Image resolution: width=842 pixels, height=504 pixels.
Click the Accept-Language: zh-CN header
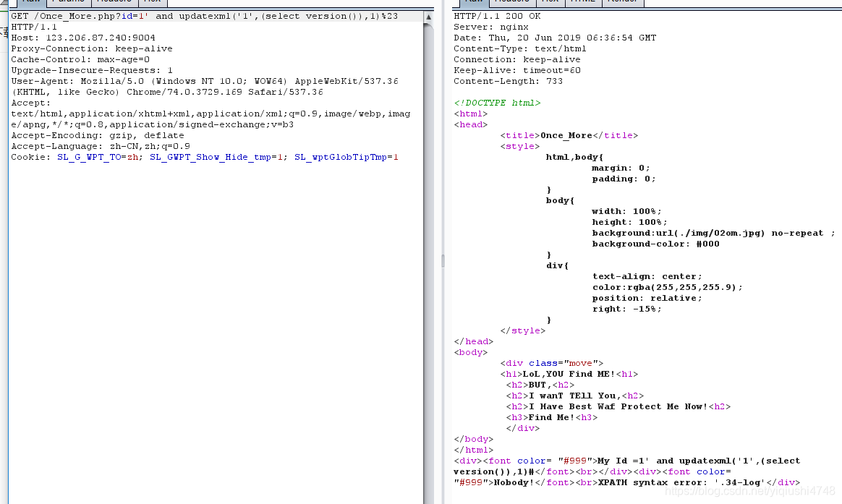click(x=101, y=146)
